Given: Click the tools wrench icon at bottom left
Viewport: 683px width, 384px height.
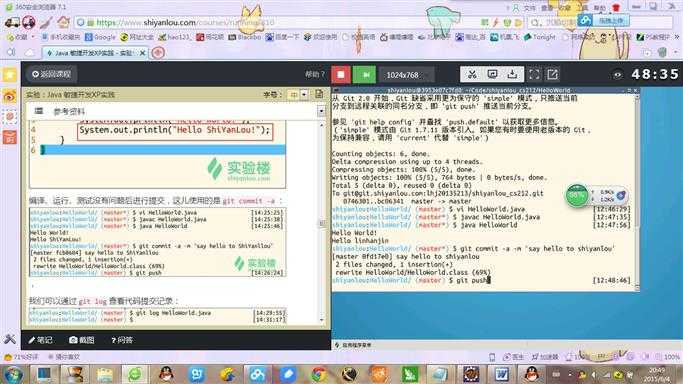Looking at the screenshot, I should pos(10,339).
